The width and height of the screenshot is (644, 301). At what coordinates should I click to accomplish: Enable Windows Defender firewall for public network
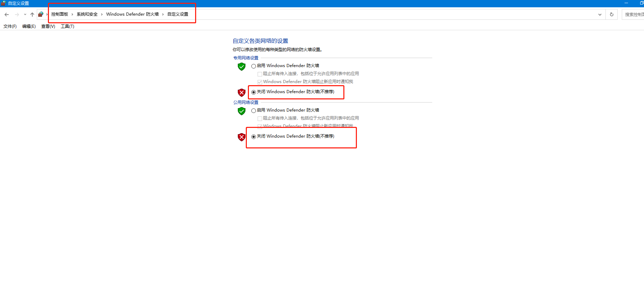[254, 111]
